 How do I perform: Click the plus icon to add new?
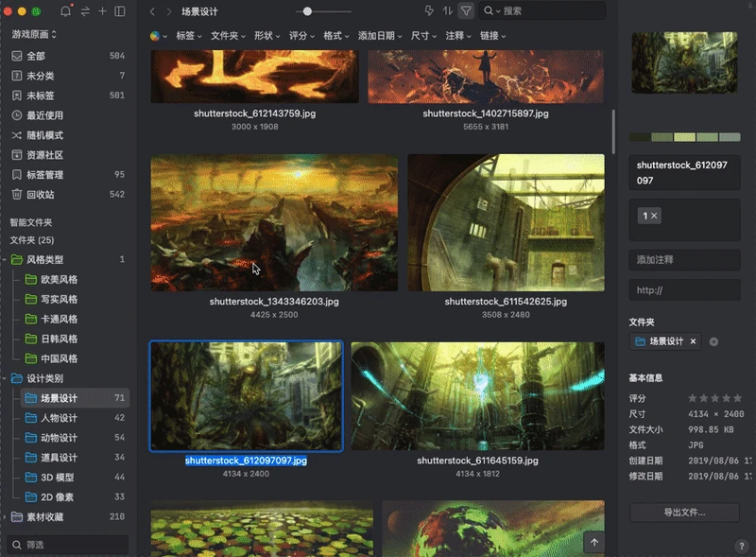[x=103, y=11]
